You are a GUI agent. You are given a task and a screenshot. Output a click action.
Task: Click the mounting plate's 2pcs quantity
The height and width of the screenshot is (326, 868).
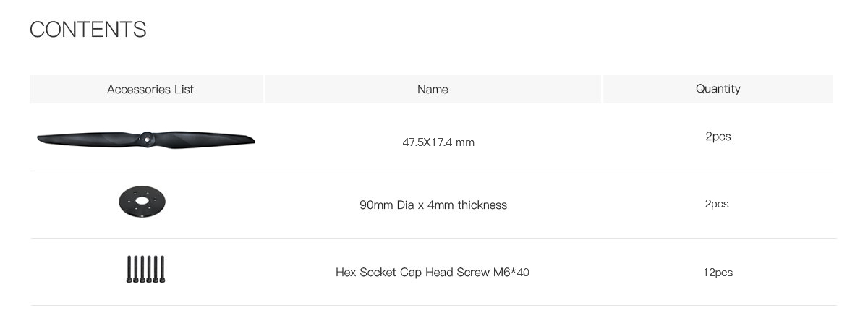click(x=717, y=204)
